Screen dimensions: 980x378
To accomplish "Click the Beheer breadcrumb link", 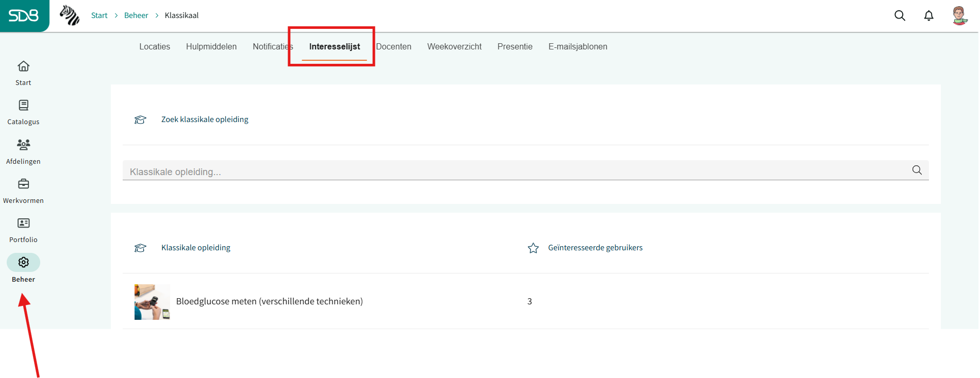I will click(x=136, y=15).
